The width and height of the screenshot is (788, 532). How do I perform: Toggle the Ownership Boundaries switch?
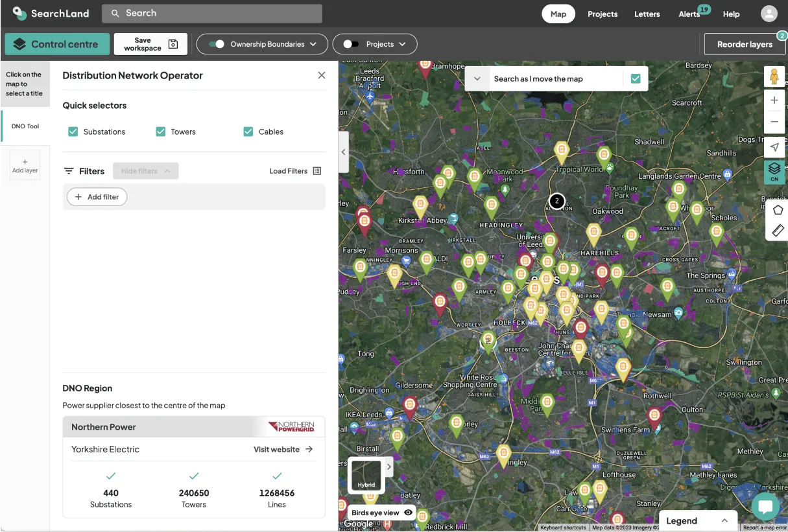coord(217,43)
